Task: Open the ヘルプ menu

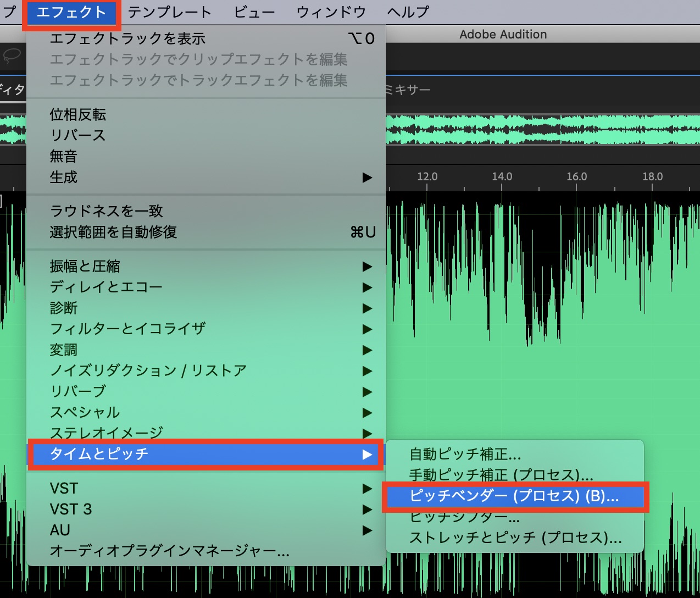Action: coord(408,12)
